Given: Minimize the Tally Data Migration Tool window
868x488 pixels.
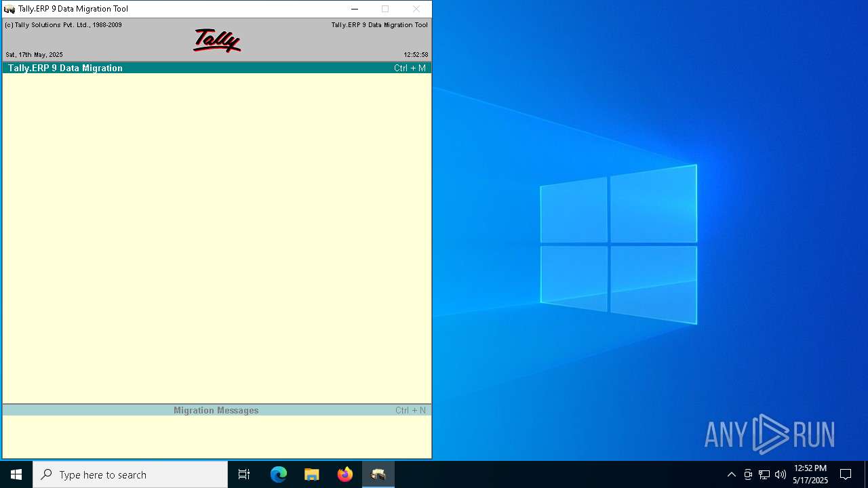Looking at the screenshot, I should coord(354,9).
